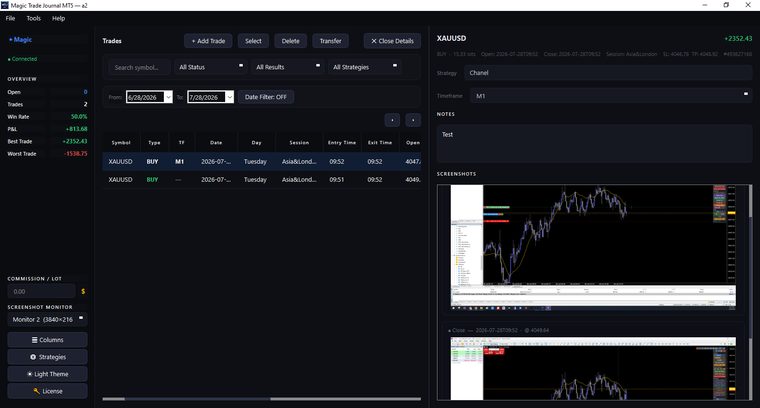Screen dimensions: 760x408
Task: Sort by the Session column header
Action: coord(299,142)
